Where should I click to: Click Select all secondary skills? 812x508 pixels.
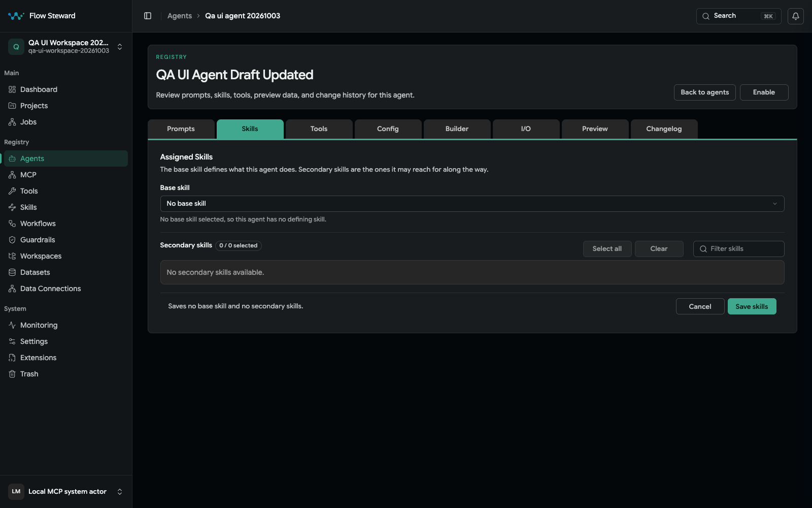pos(607,249)
